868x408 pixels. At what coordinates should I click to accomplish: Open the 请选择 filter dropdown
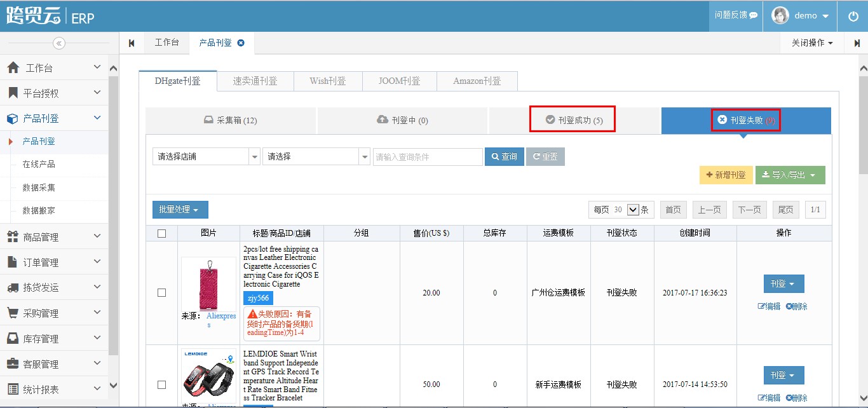click(316, 156)
